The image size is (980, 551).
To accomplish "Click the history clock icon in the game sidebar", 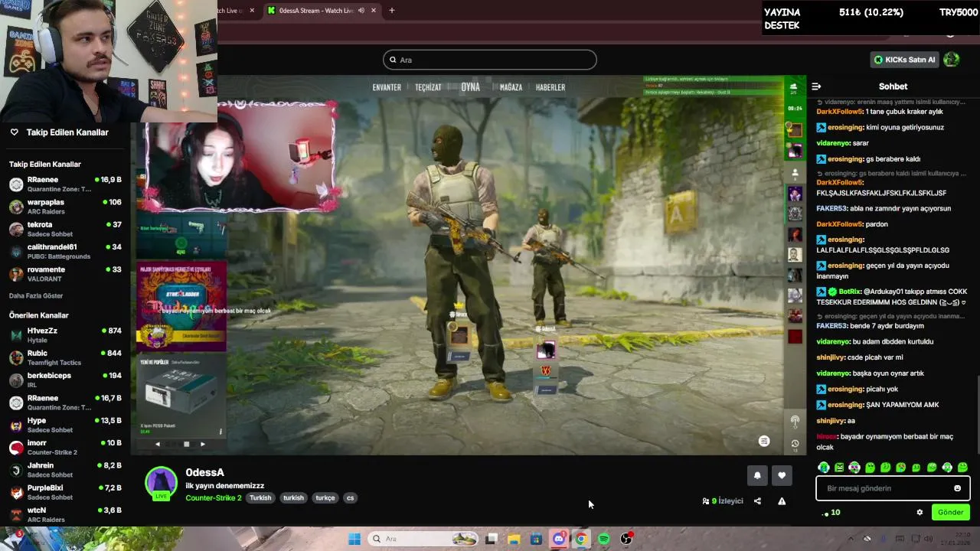I will point(795,444).
